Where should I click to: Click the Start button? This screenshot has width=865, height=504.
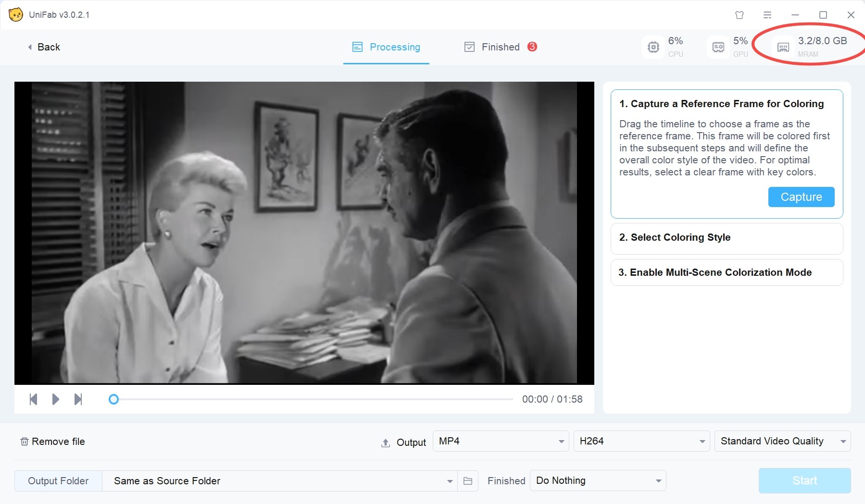point(804,480)
